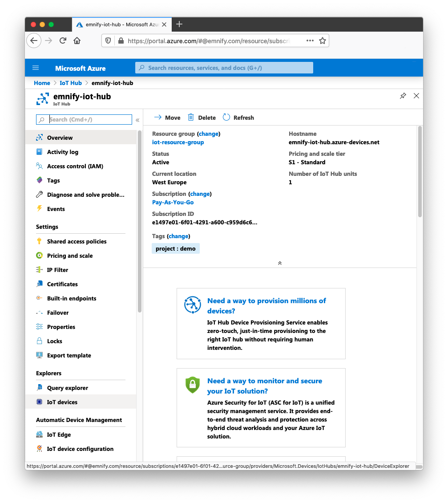The width and height of the screenshot is (448, 503).
Task: Open the Query explorer
Action: coord(67,388)
